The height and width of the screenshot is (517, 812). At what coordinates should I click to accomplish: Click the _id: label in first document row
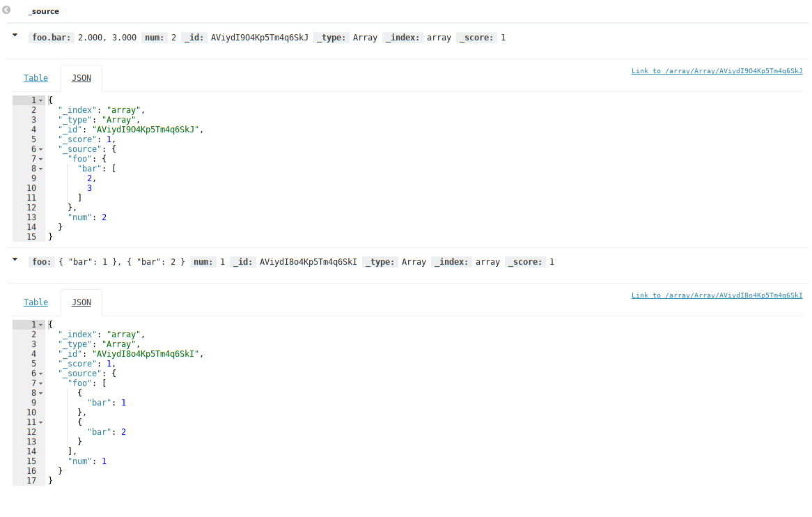(x=194, y=38)
